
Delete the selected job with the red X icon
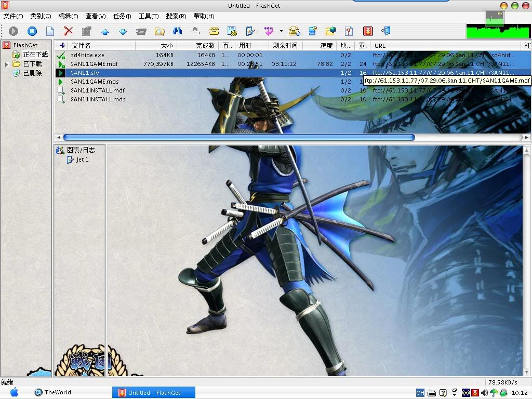69,31
